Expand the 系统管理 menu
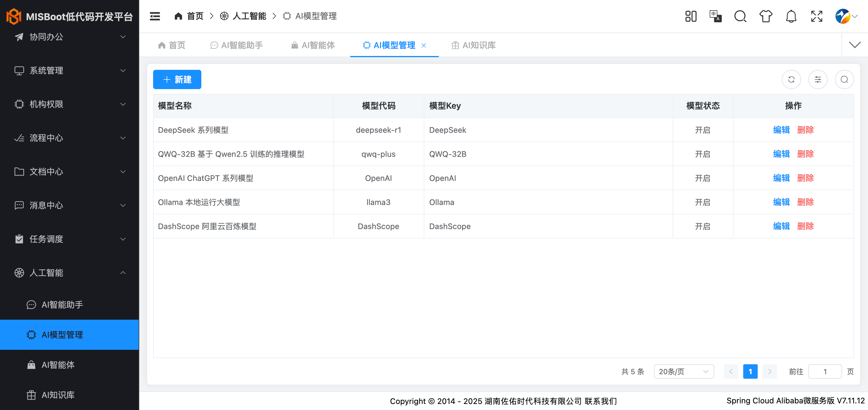Viewport: 868px width, 410px height. (69, 70)
